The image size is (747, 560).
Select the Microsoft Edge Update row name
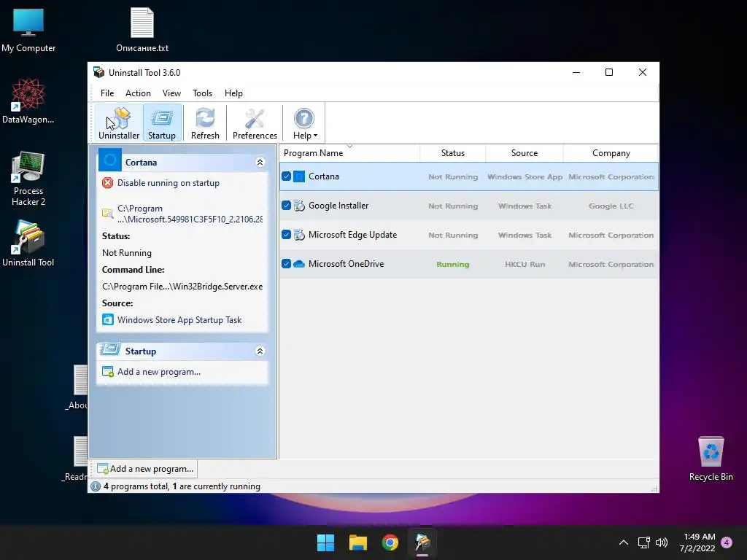tap(352, 235)
